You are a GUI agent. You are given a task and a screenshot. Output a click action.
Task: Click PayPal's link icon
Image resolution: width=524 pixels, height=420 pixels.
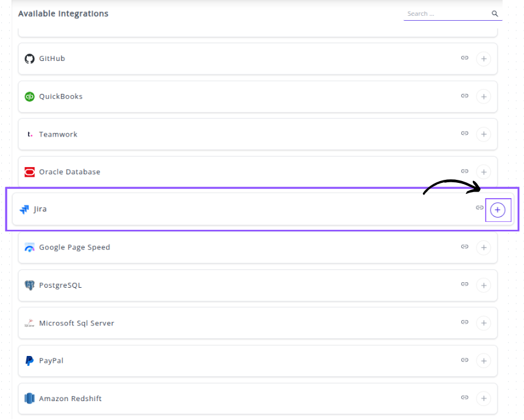tap(464, 360)
